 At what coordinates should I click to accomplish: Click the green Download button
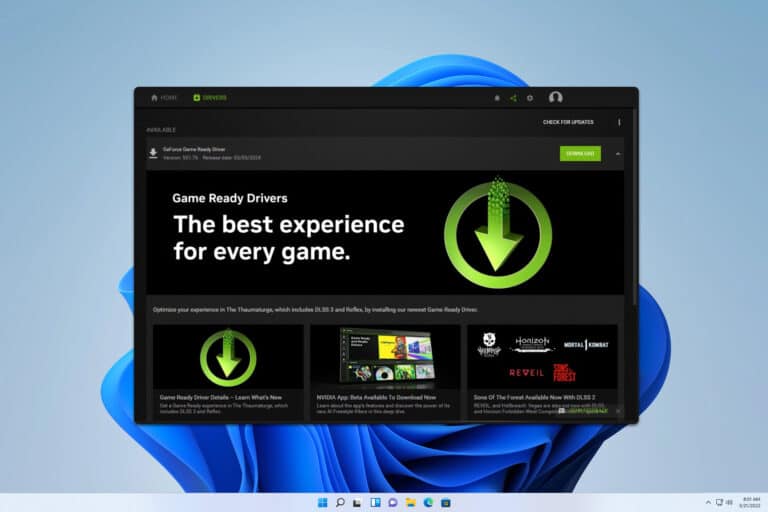(x=580, y=153)
